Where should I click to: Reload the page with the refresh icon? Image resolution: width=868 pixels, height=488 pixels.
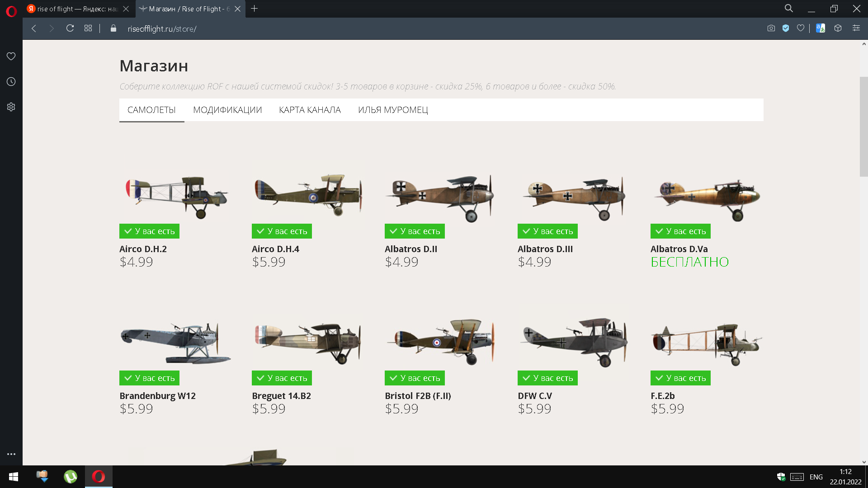click(x=70, y=28)
